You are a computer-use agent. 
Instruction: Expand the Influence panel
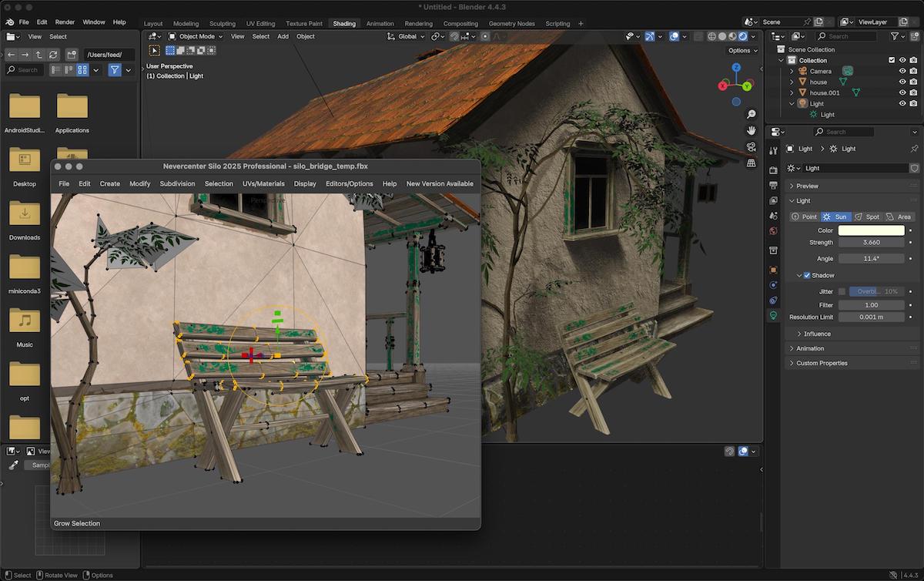coord(817,334)
